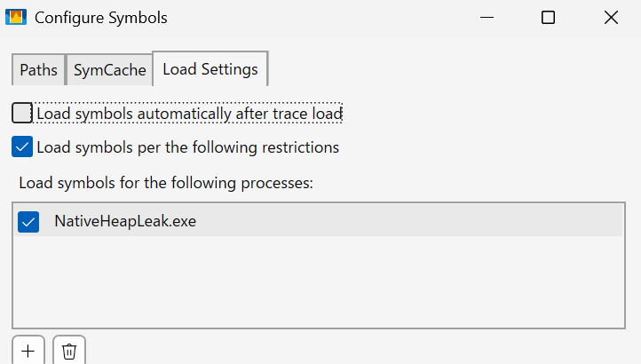Select the NativeHeapLeak.exe row name
The image size is (641, 364).
[x=124, y=221]
